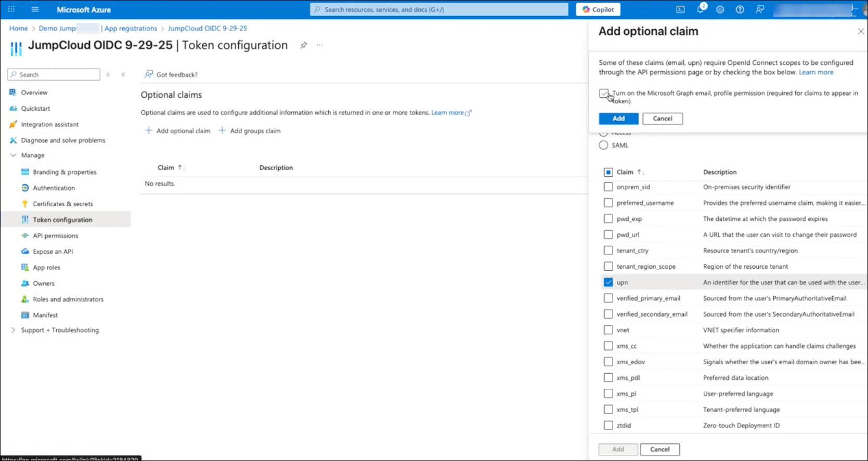Open the Azure portal hamburger menu
Image resolution: width=868 pixels, height=461 pixels.
pos(35,9)
